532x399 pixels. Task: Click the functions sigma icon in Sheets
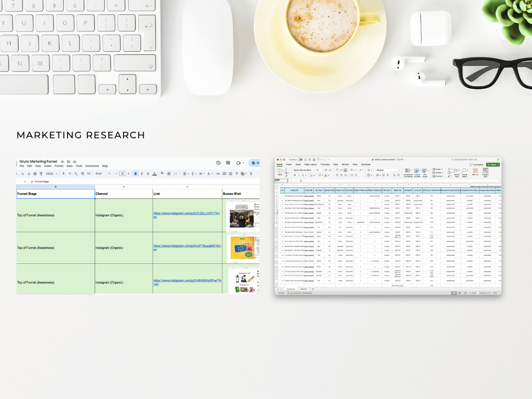(251, 174)
